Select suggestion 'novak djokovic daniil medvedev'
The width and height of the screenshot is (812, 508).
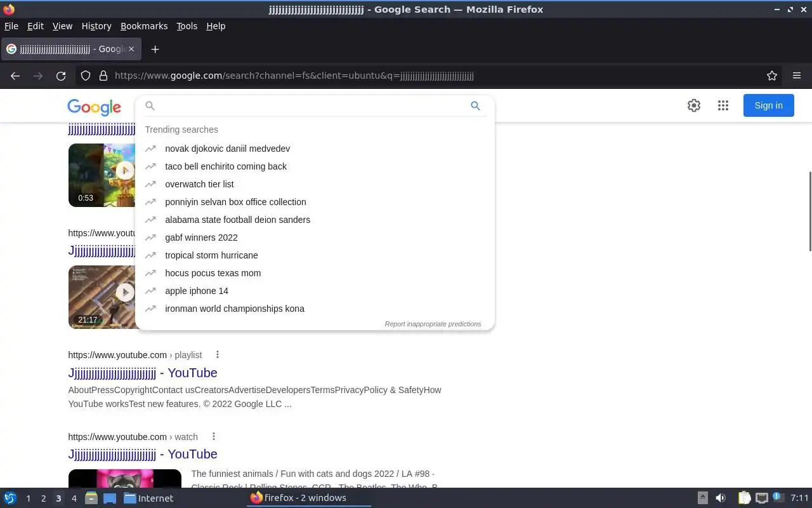[315, 149]
